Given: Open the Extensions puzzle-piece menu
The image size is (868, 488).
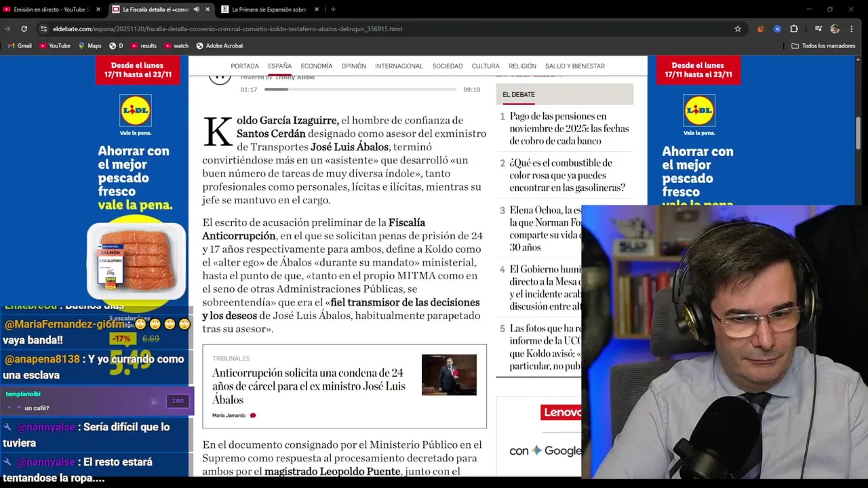Looking at the screenshot, I should click(x=794, y=29).
